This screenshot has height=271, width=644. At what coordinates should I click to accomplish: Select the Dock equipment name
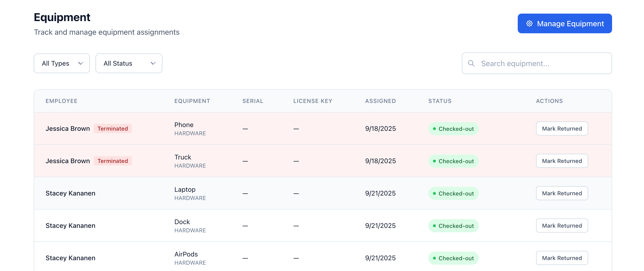tap(182, 222)
